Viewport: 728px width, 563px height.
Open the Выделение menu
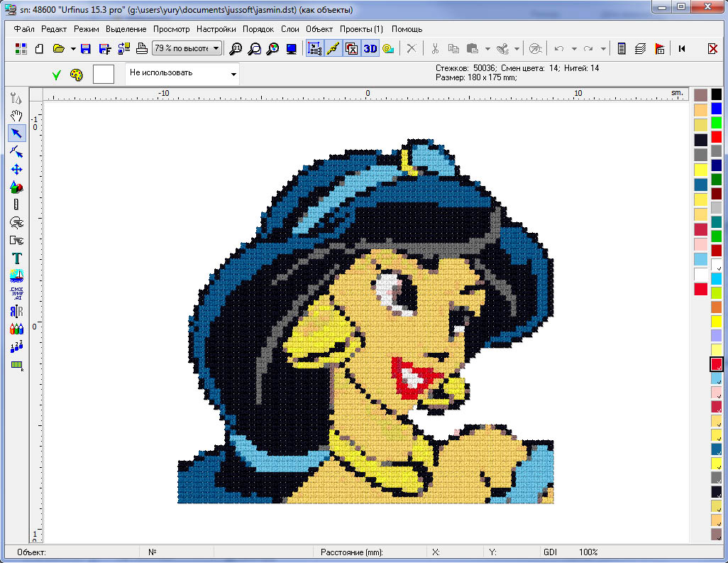point(126,29)
